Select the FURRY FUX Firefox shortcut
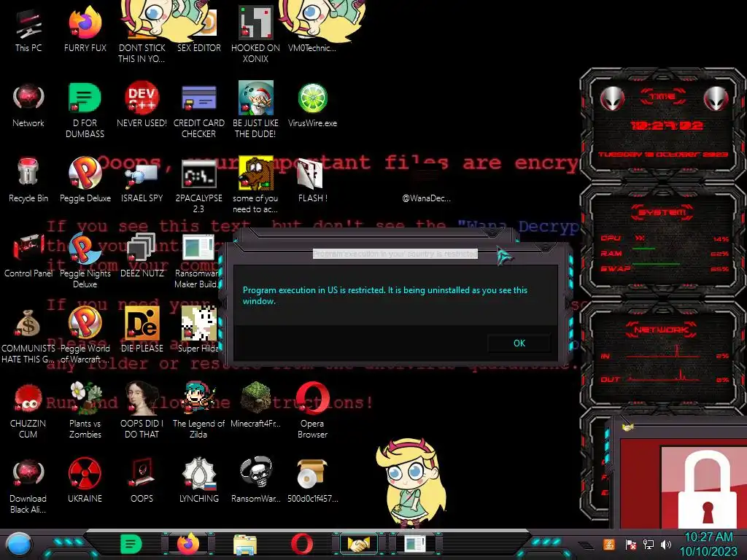 (85, 30)
